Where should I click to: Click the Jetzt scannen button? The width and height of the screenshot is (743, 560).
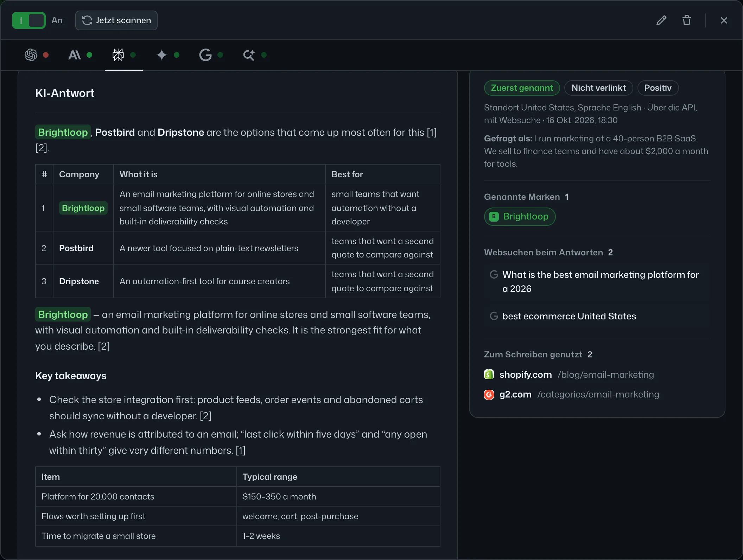click(x=116, y=20)
